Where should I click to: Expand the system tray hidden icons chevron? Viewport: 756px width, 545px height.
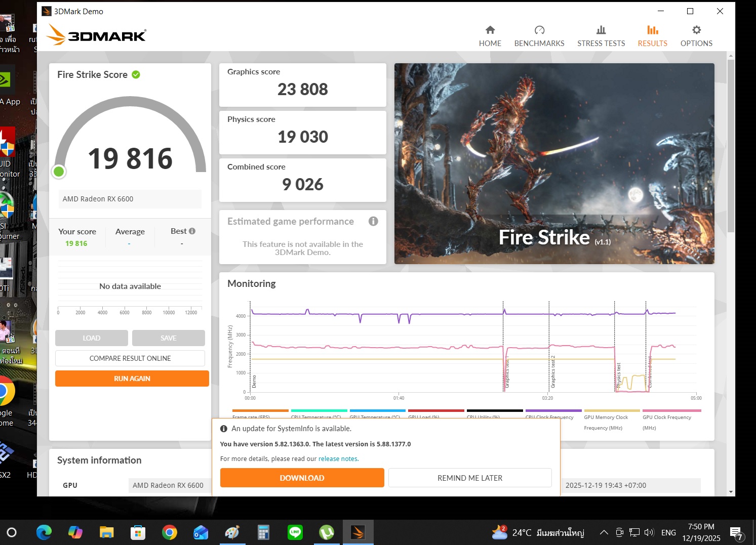[x=604, y=532]
